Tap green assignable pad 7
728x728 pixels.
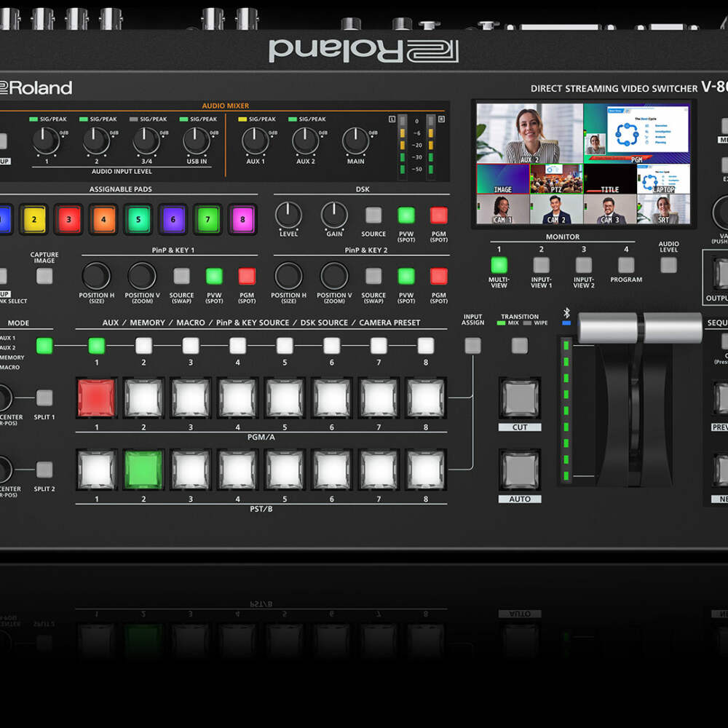click(x=207, y=219)
